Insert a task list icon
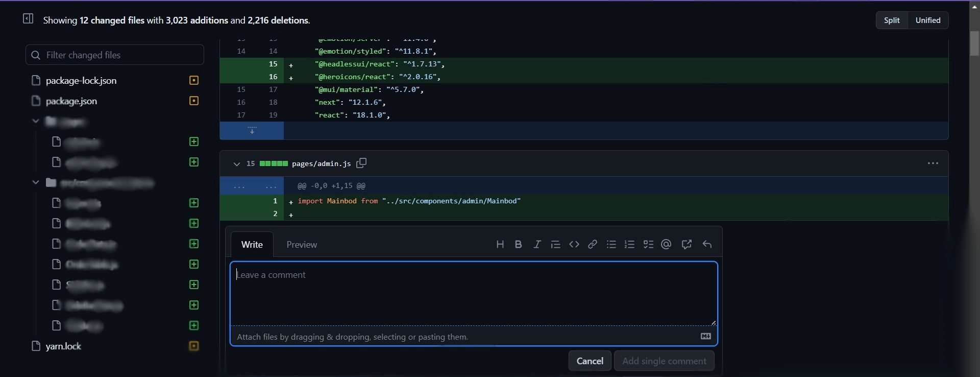Image resolution: width=980 pixels, height=377 pixels. point(648,245)
